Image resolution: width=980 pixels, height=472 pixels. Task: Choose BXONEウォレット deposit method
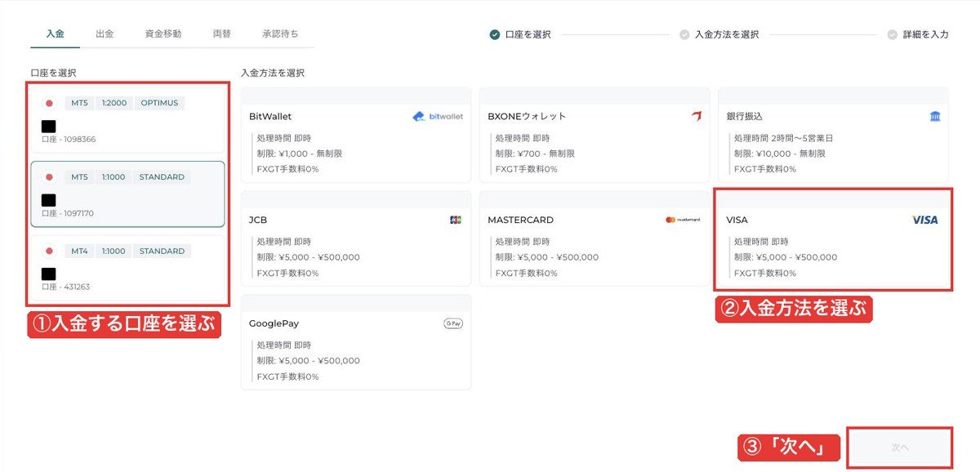tap(595, 135)
